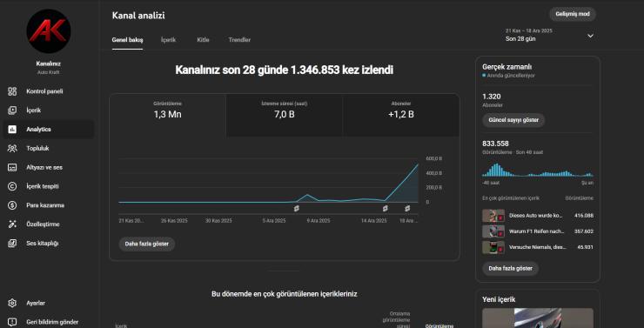Click the Warum F1 Reifen nach... title text
The image size is (644, 328).
[536, 231]
